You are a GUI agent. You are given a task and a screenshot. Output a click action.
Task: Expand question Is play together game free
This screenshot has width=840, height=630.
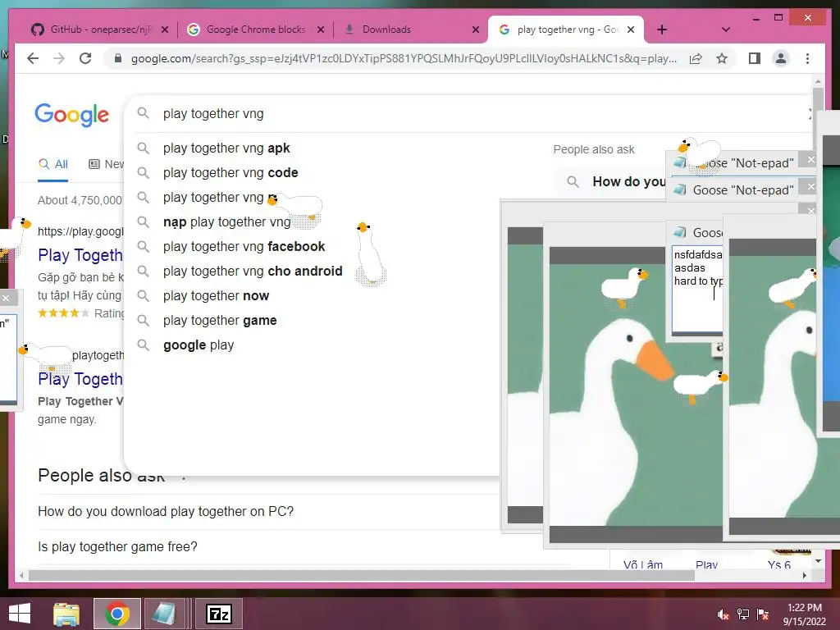coord(117,547)
